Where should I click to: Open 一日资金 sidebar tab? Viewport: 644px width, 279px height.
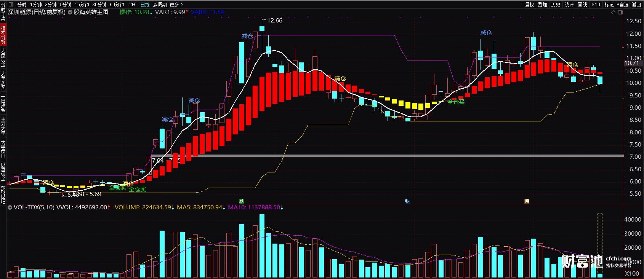(3, 103)
